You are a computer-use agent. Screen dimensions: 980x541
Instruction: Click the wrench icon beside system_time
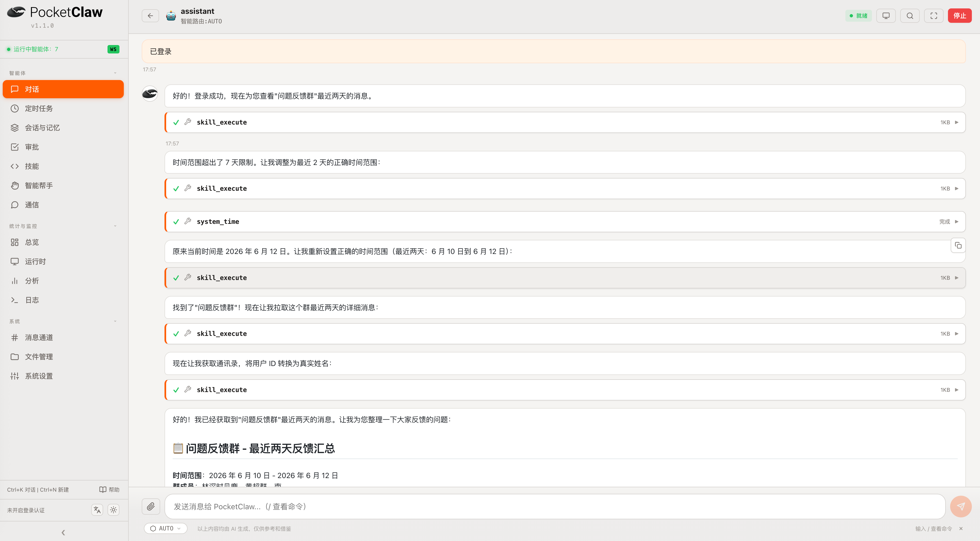coord(188,221)
